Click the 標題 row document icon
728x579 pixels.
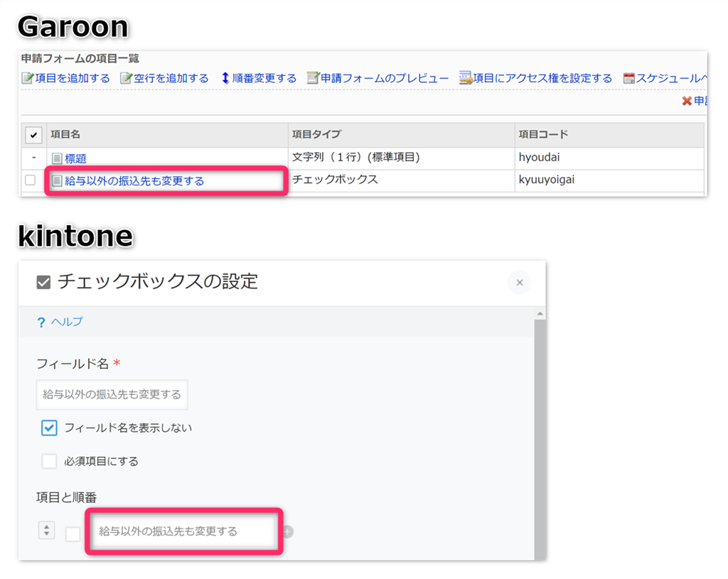tap(57, 158)
